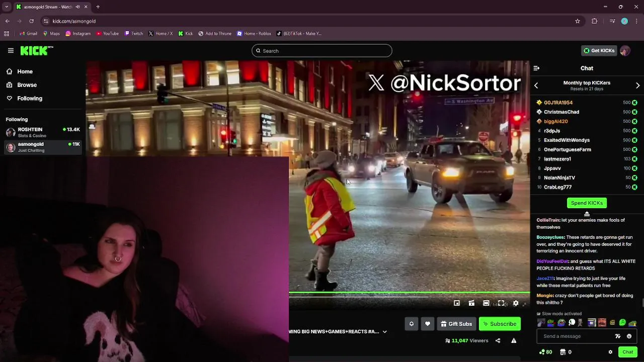Open the Instagram bookmark
Screen dimensions: 644x362
[78, 34]
